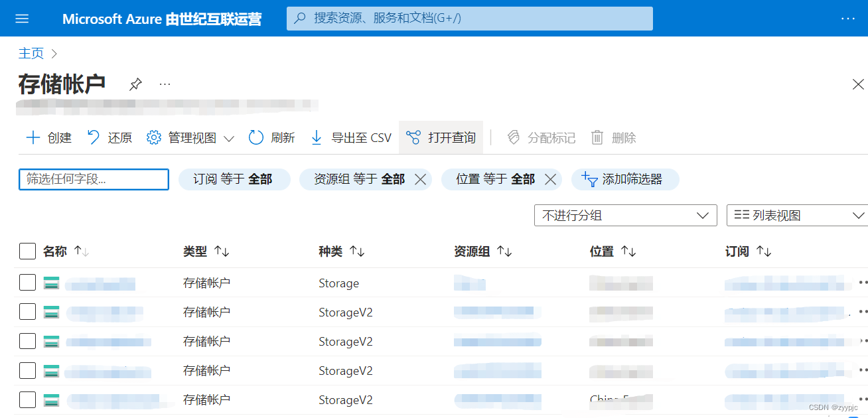
Task: Click the Microsoft Azure 由世纪互联运营 title
Action: [x=162, y=19]
